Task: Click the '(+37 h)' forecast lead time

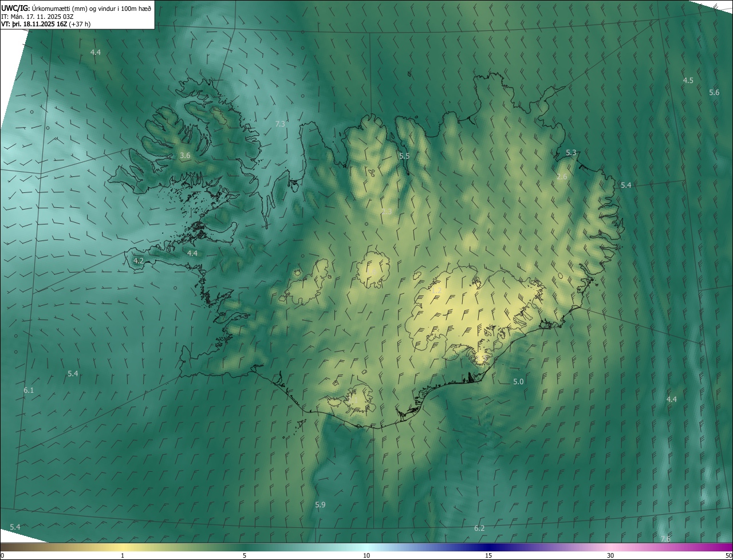Action: pos(79,24)
